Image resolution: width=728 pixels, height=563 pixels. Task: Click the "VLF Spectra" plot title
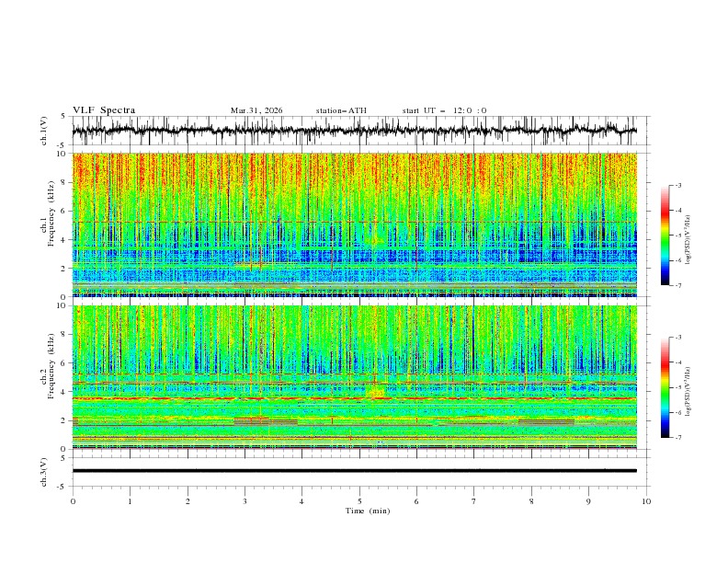tap(104, 110)
